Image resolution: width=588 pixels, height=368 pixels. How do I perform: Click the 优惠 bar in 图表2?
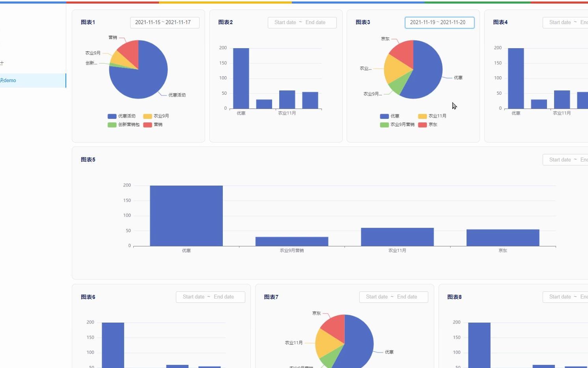(241, 79)
